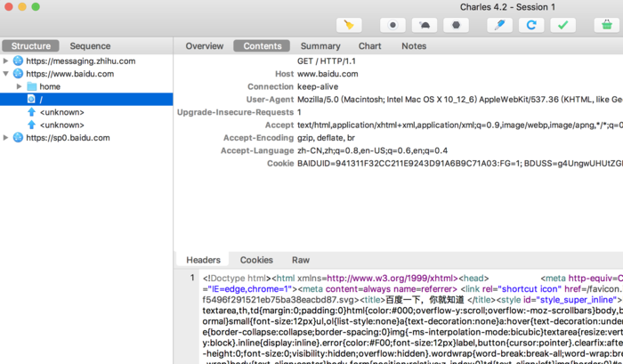The width and height of the screenshot is (623, 364).
Task: Switch to the Sequence view
Action: (x=90, y=45)
